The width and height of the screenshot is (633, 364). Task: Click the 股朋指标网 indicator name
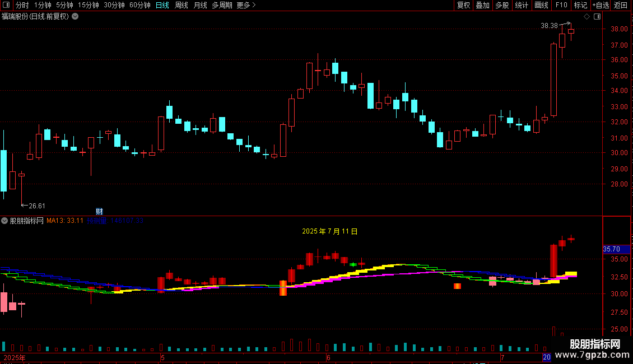coord(27,221)
